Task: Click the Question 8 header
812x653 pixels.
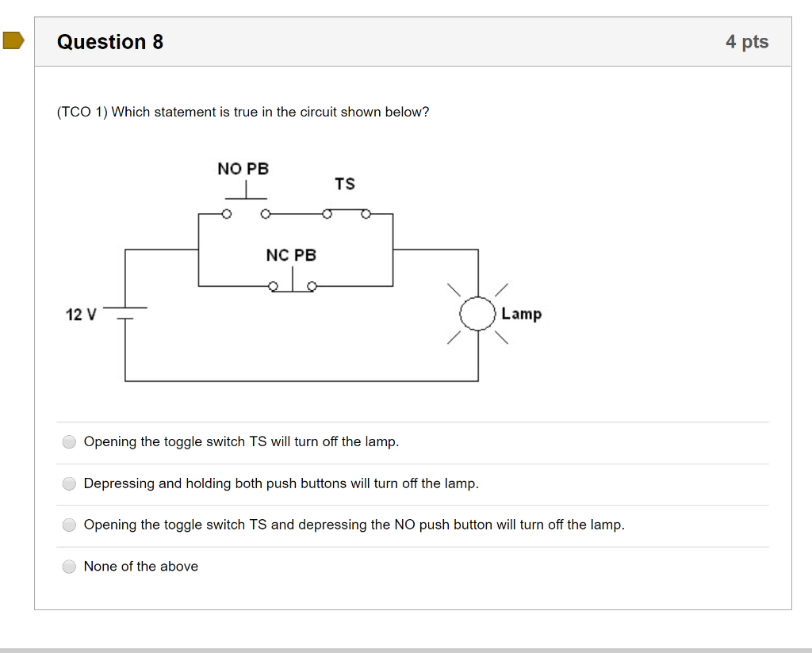Action: coord(110,42)
